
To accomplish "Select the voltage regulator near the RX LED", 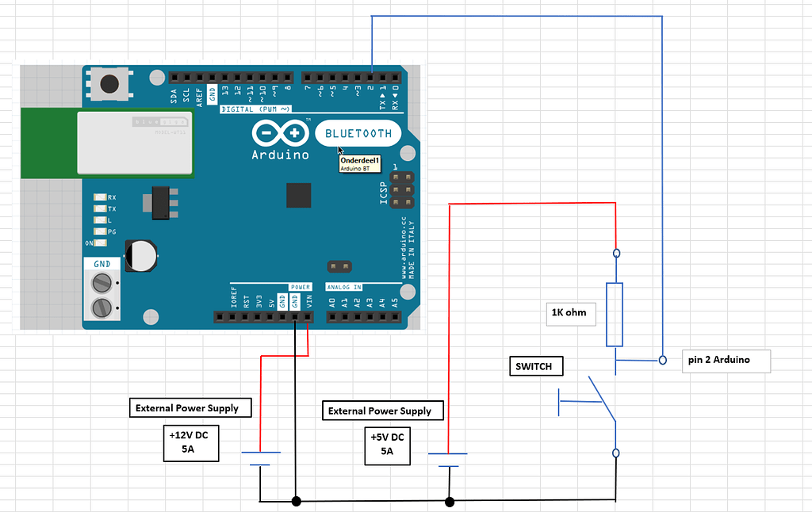I will (x=162, y=202).
